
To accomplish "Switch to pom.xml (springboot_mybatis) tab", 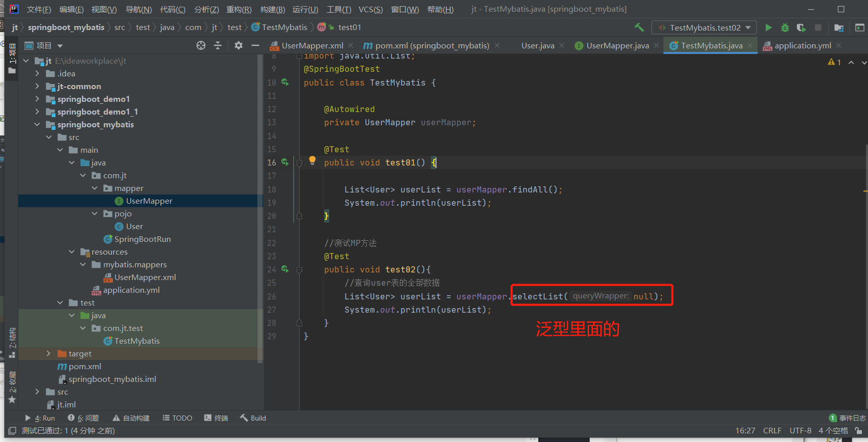I will coord(432,46).
